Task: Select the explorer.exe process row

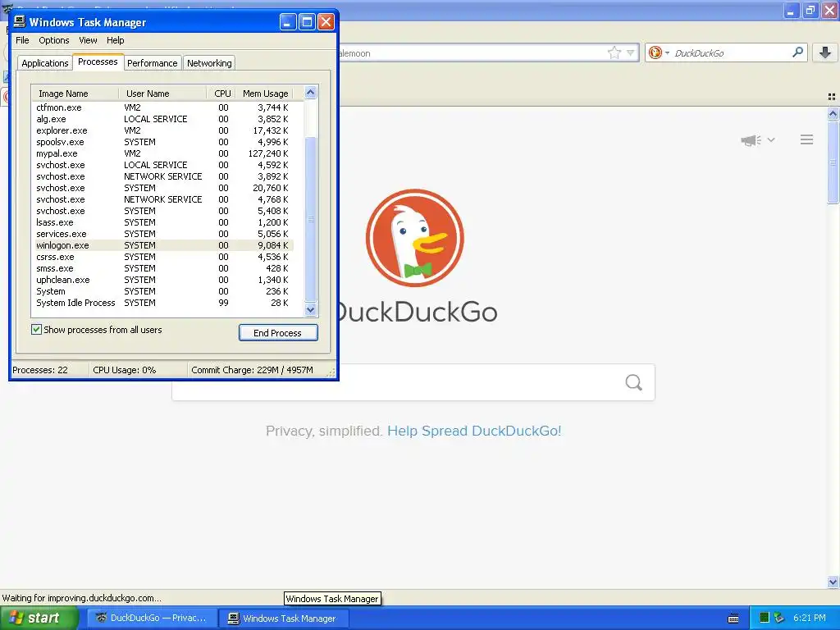Action: point(163,130)
